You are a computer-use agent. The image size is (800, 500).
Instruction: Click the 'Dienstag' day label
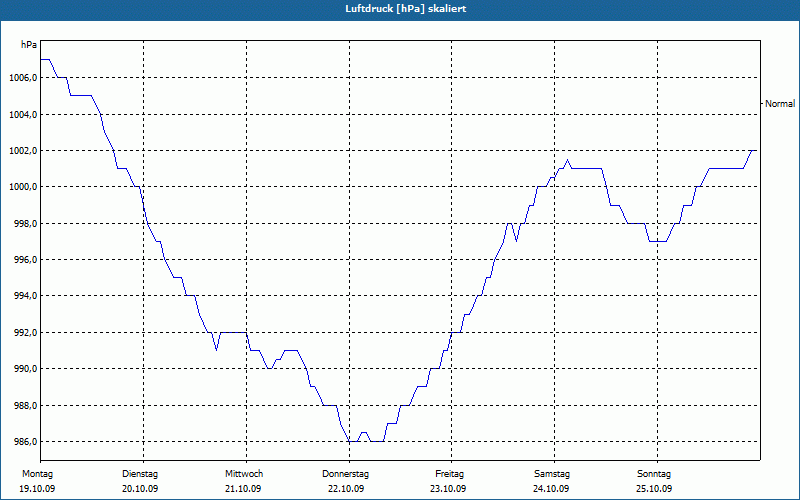pyautogui.click(x=140, y=474)
